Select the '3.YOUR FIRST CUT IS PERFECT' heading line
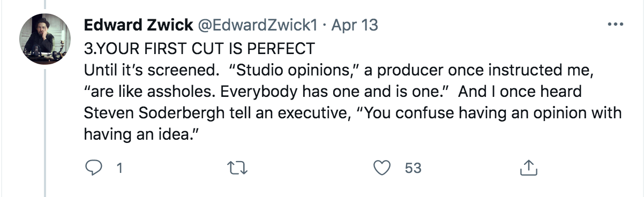Screen dimensions: 644x197 pos(199,48)
